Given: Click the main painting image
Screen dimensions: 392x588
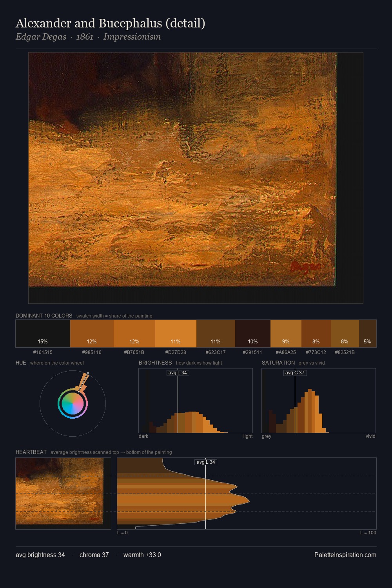Looking at the screenshot, I should pyautogui.click(x=196, y=178).
